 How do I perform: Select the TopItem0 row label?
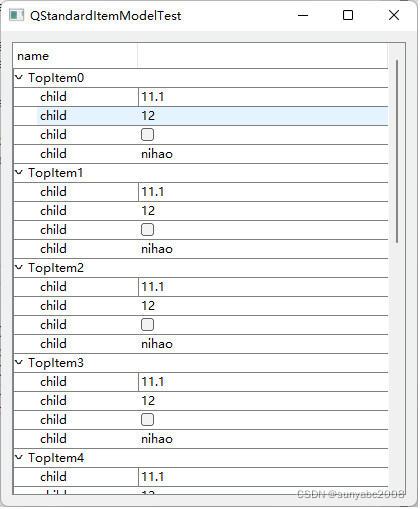click(56, 78)
